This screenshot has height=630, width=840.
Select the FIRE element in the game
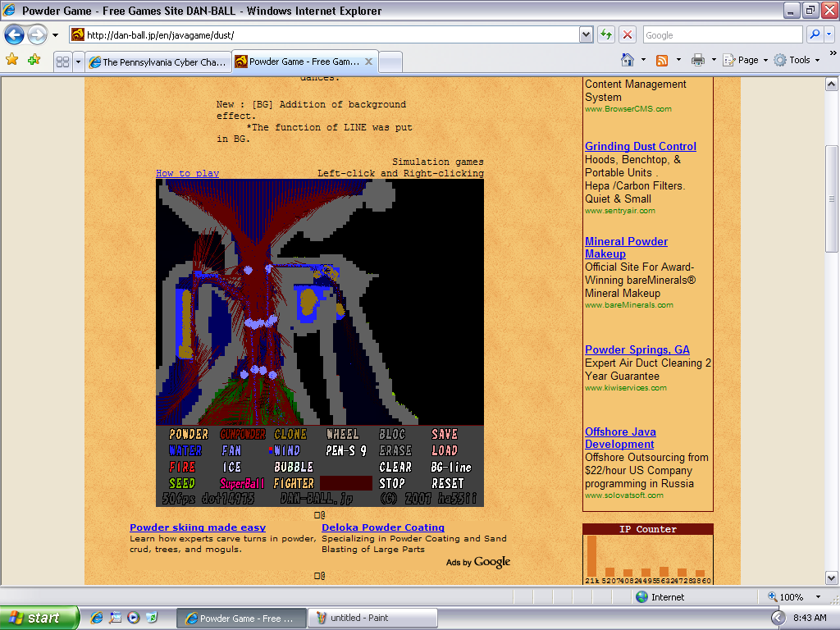182,467
